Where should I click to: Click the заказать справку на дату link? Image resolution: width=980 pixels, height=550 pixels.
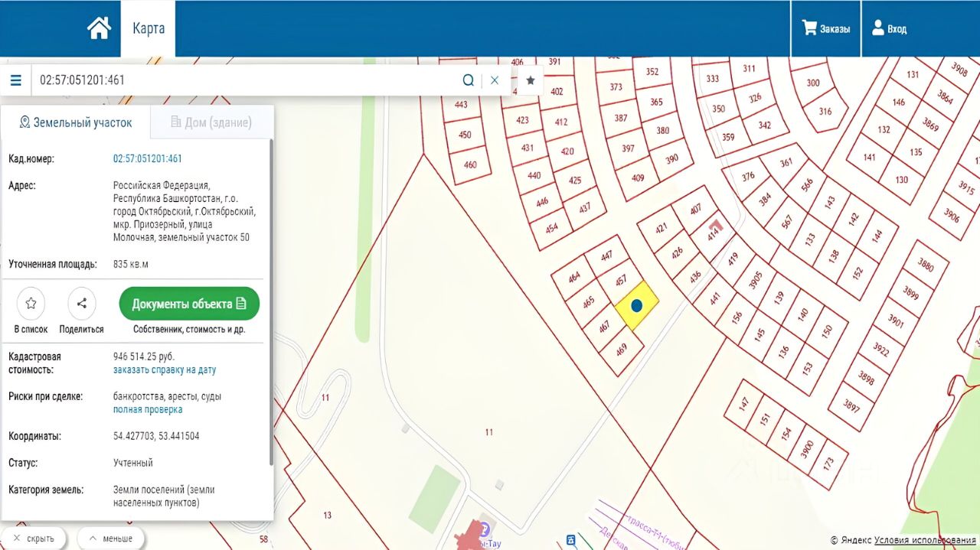[x=165, y=370]
